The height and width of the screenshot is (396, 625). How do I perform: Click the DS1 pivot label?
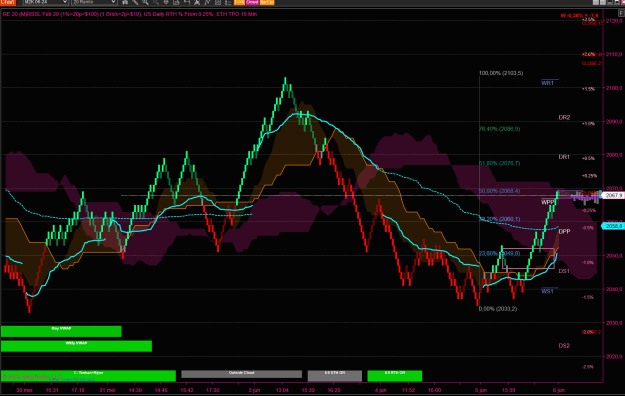pos(564,271)
